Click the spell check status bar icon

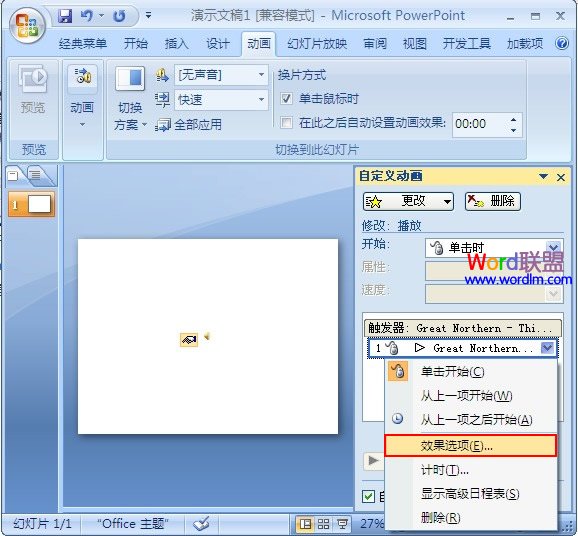[x=201, y=524]
